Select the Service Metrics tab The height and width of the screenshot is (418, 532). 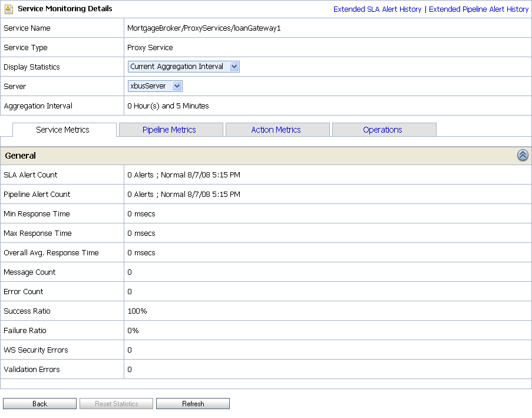[63, 130]
